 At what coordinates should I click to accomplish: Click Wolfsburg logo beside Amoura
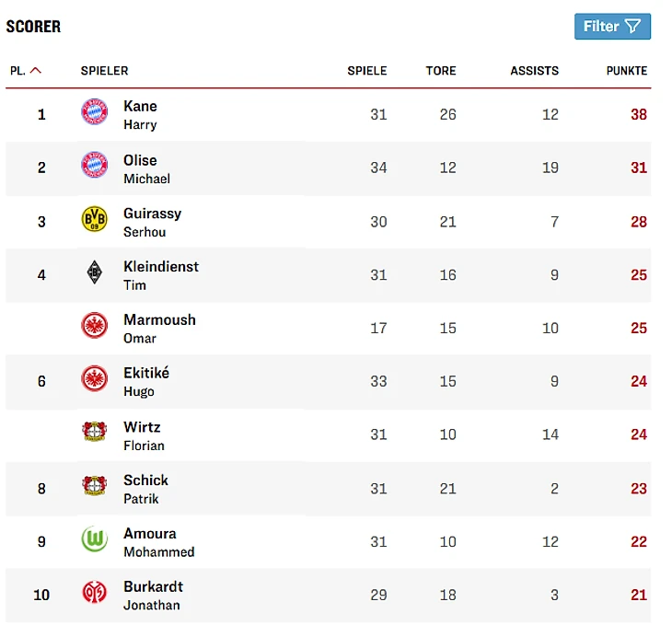(94, 538)
